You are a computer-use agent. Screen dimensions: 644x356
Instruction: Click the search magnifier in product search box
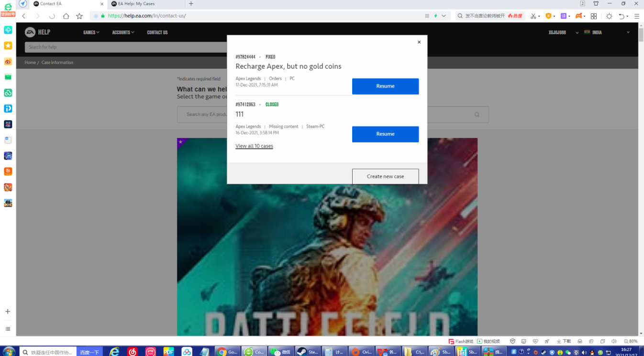(x=477, y=115)
